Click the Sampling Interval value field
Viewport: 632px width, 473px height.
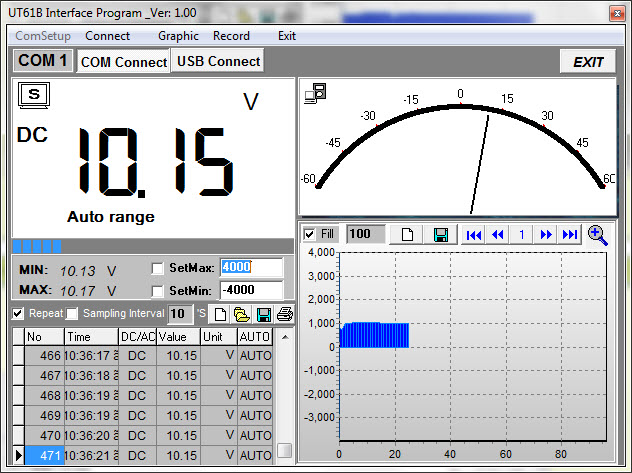point(180,314)
